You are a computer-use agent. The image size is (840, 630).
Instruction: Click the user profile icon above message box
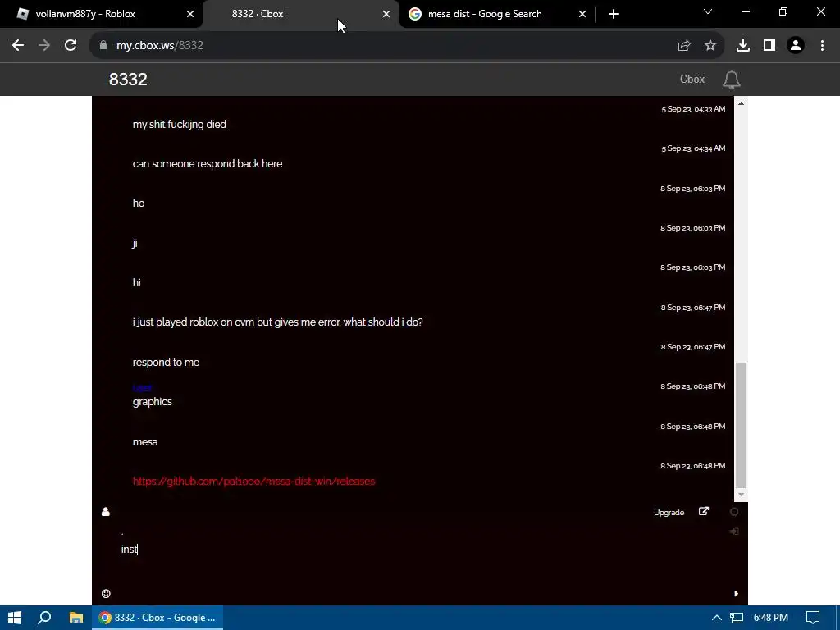[106, 512]
